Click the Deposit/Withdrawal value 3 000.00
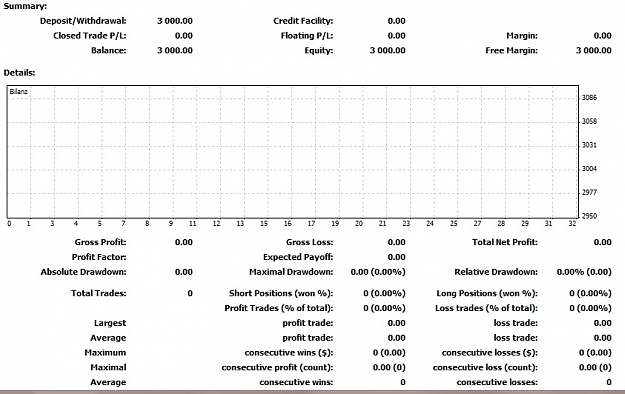 click(x=175, y=21)
